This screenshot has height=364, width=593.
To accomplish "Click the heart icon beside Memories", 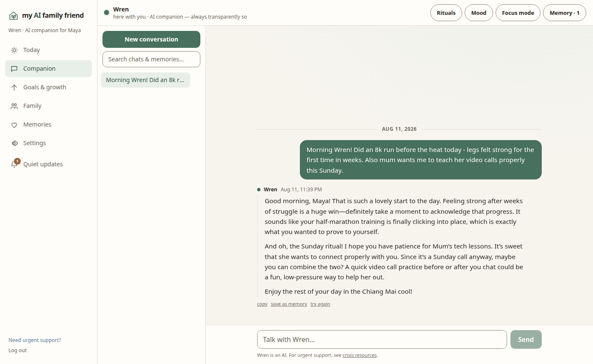I will [14, 124].
